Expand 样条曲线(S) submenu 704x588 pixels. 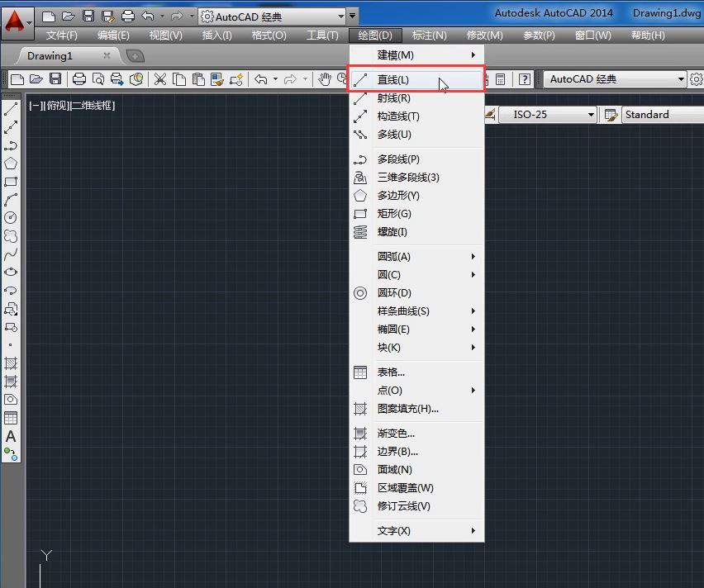click(x=416, y=311)
